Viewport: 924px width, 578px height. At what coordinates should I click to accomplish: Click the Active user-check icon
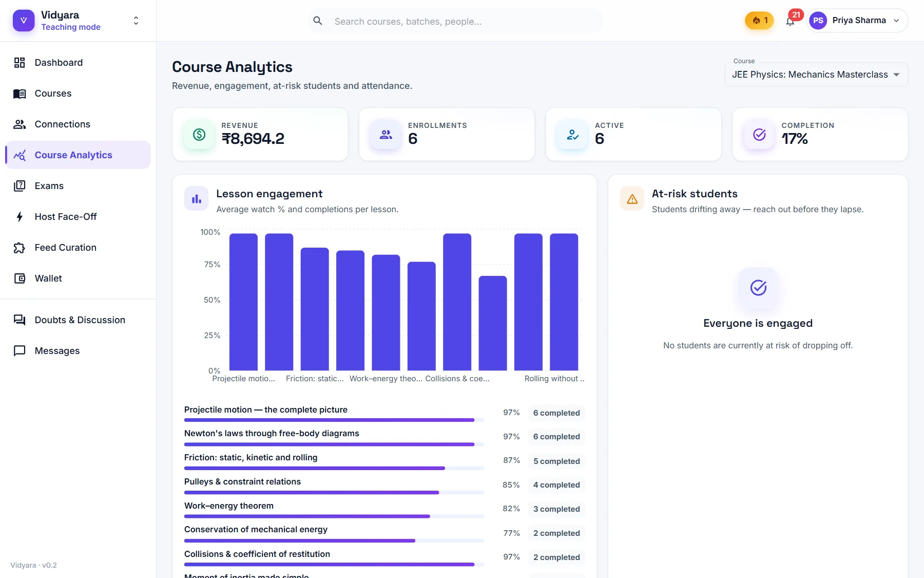pyautogui.click(x=572, y=135)
